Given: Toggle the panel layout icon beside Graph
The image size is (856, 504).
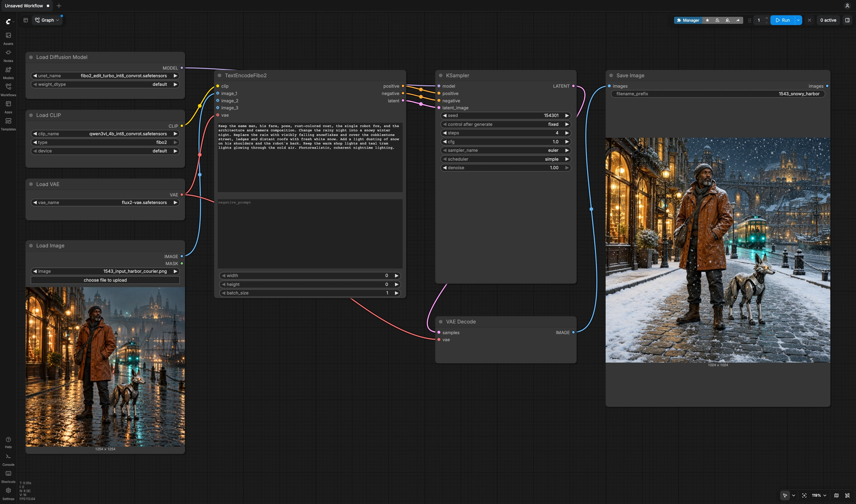Looking at the screenshot, I should 25,20.
